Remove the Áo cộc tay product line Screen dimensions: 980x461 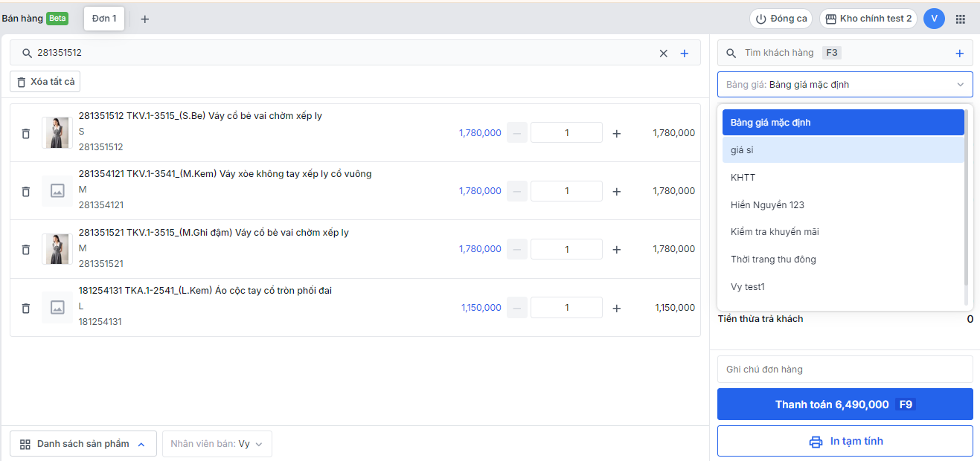[25, 308]
